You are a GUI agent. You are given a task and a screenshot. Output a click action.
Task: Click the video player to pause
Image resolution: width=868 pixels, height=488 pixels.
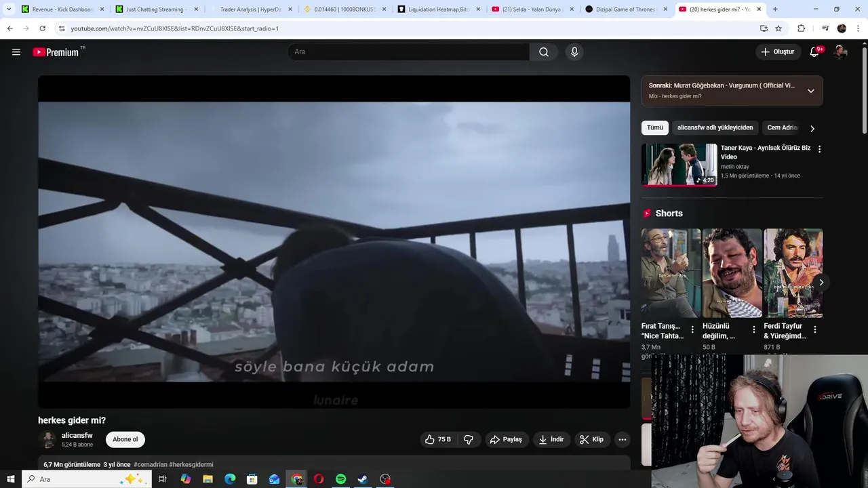coord(334,241)
